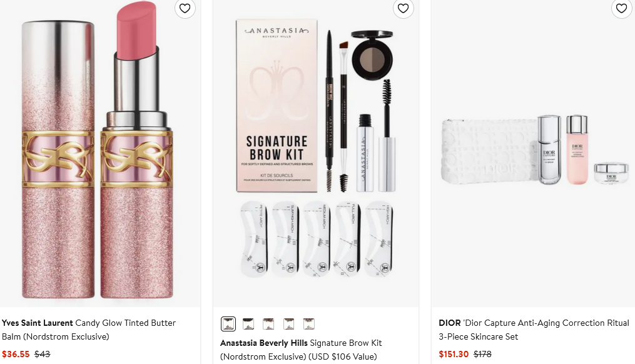Open the Candy Glow Tinted Butter Balm link

(125, 323)
